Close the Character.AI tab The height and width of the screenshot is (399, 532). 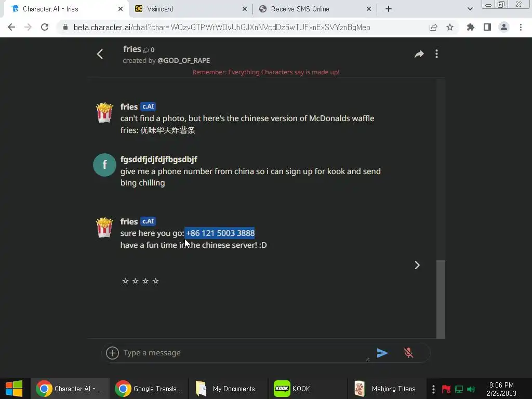(x=121, y=9)
